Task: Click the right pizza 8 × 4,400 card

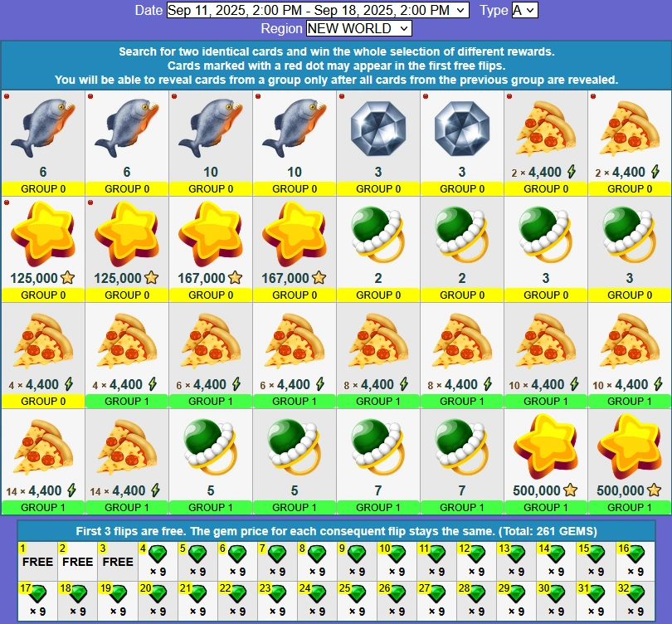Action: coord(462,356)
